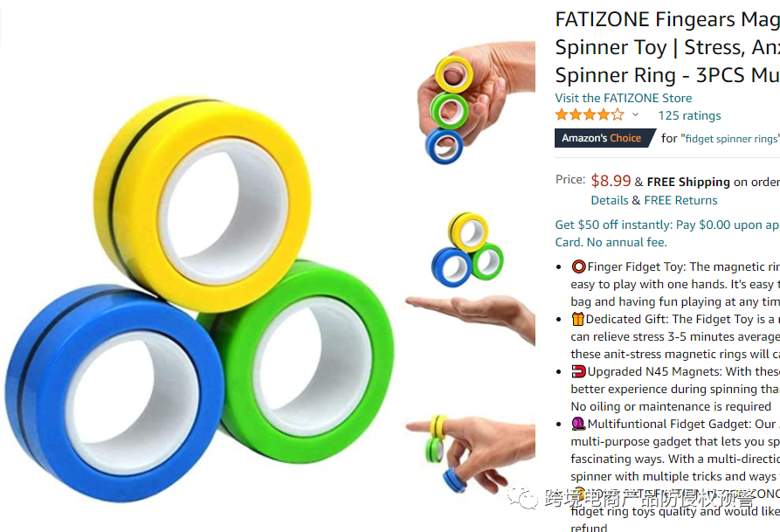View the rings-on-fingers thumbnail image
This screenshot has width=780, height=532.
click(470, 454)
